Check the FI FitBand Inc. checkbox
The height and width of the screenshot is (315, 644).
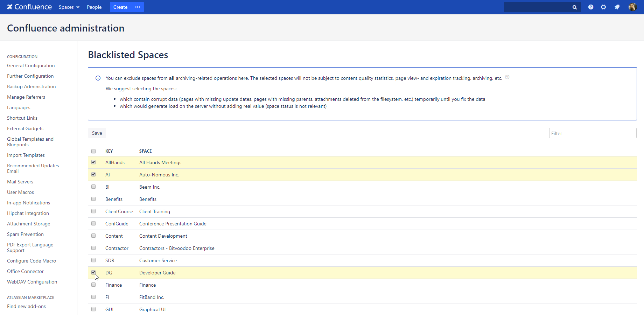pyautogui.click(x=93, y=297)
